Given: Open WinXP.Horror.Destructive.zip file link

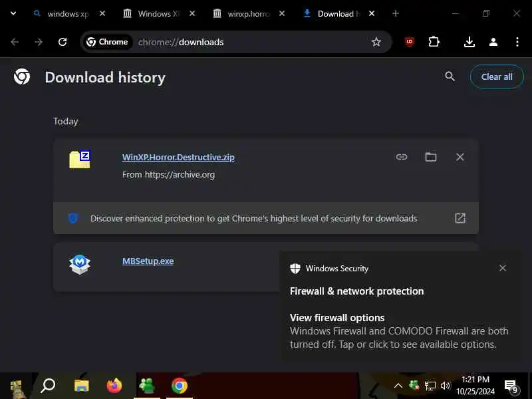Looking at the screenshot, I should 178,157.
